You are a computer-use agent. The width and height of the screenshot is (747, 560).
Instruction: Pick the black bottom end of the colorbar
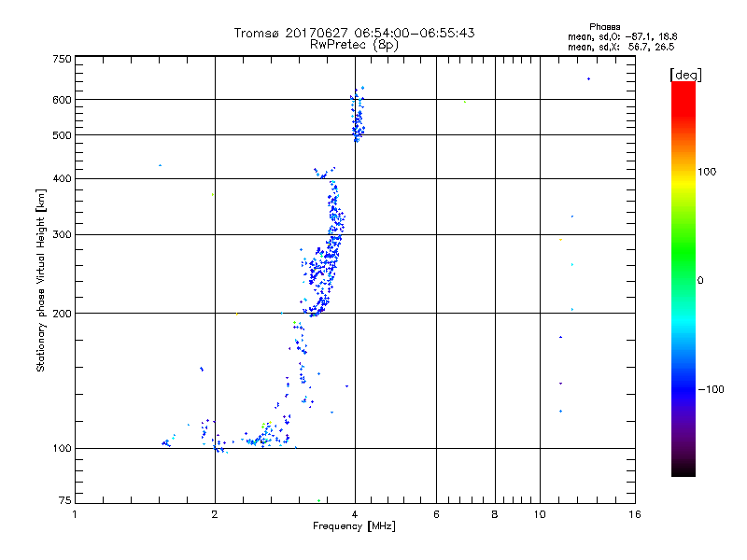click(x=683, y=469)
